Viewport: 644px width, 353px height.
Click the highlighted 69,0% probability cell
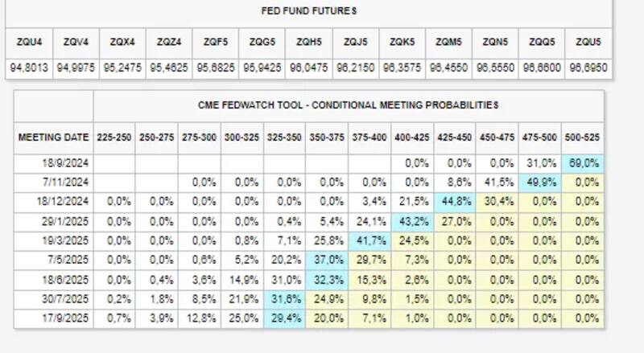pyautogui.click(x=584, y=163)
